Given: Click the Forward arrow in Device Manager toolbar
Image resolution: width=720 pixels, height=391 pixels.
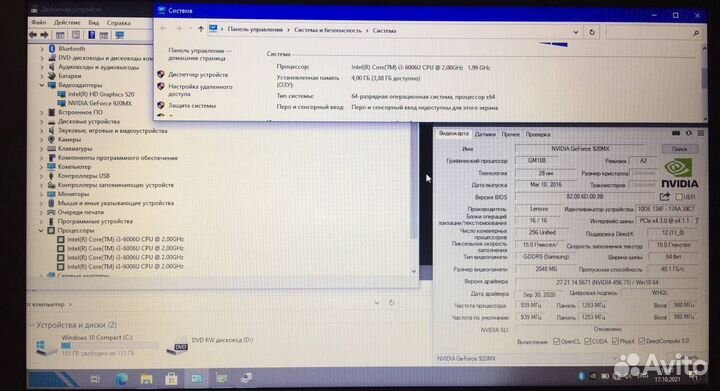Looking at the screenshot, I should point(44,35).
